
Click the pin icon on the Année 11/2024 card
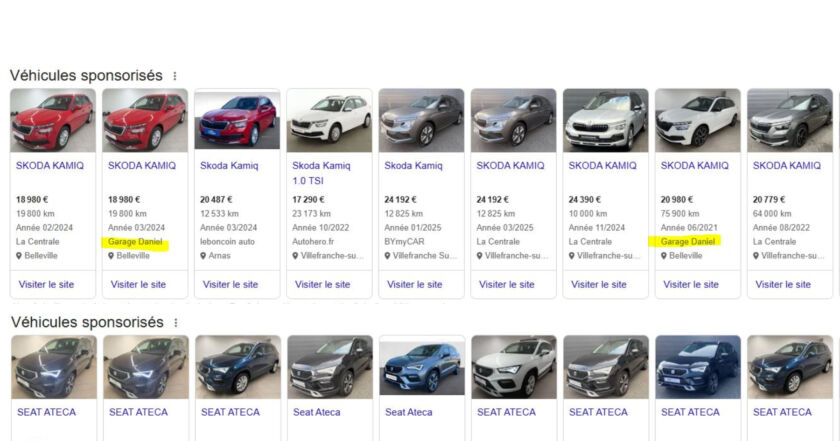tap(572, 256)
